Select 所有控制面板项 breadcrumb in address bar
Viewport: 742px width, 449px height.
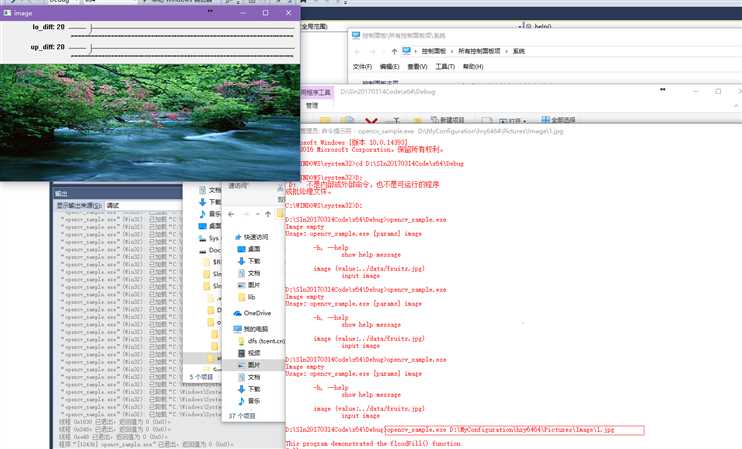click(x=479, y=51)
